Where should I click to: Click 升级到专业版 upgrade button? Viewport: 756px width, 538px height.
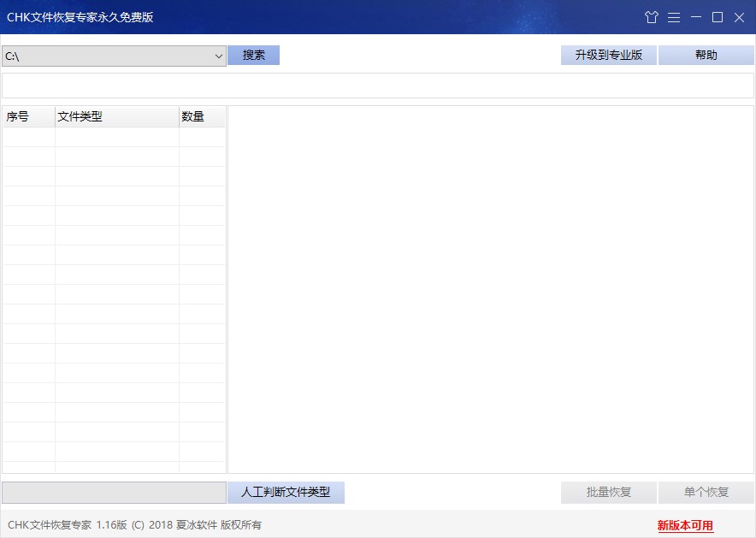pos(608,55)
